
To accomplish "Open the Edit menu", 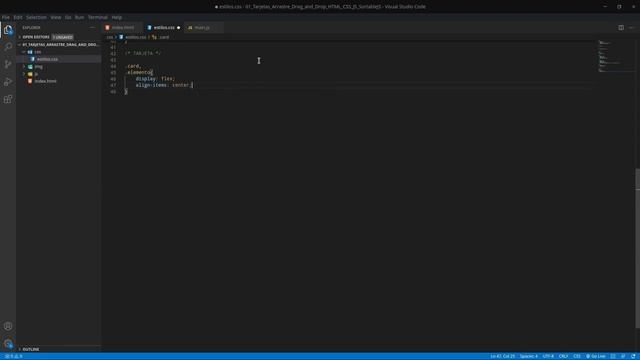I will (x=18, y=17).
